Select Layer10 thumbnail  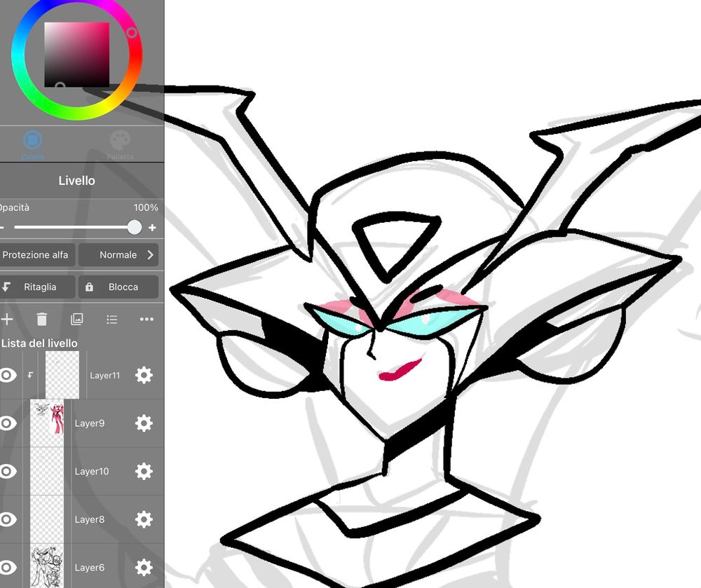pos(47,471)
